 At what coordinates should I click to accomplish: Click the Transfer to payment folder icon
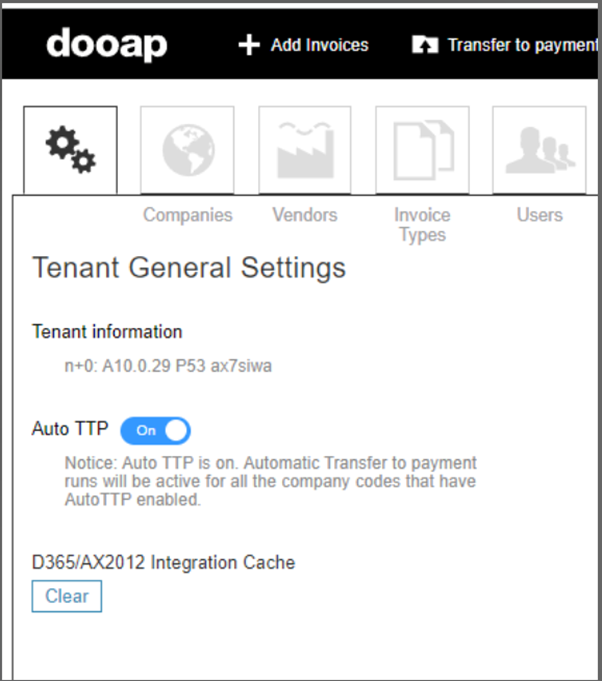tap(424, 45)
